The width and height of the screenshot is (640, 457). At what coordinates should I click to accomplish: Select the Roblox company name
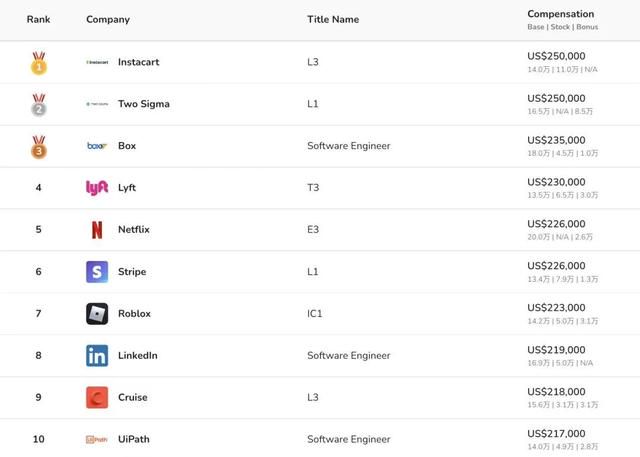click(134, 314)
